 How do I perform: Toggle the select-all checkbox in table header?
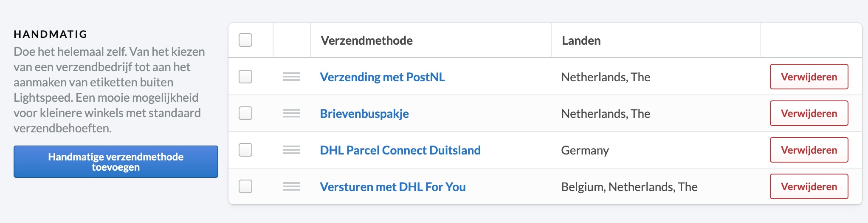[245, 40]
